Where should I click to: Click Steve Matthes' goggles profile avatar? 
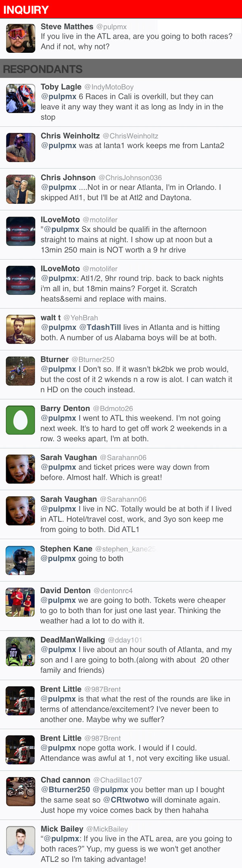tap(21, 38)
